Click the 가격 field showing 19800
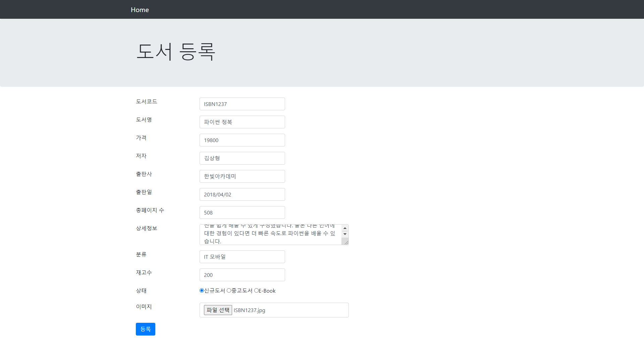The width and height of the screenshot is (644, 362). click(242, 140)
